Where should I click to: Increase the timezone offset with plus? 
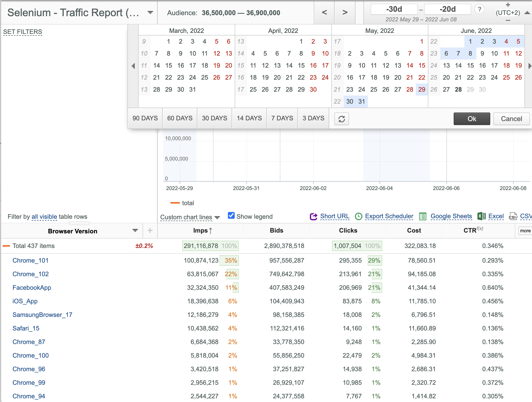click(x=508, y=5)
